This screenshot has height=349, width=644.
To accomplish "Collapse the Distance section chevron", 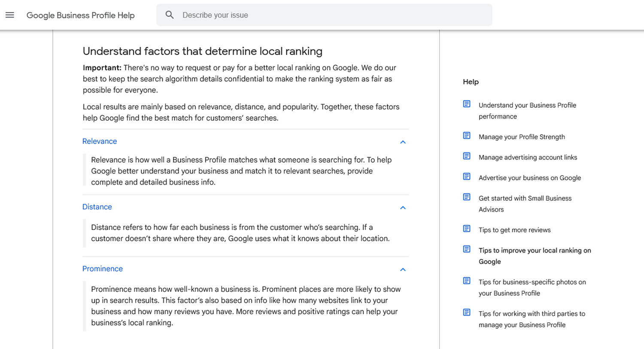I will (x=403, y=208).
